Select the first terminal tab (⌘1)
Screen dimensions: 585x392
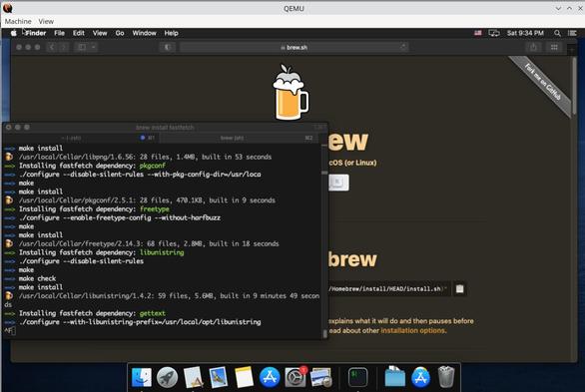[x=81, y=138]
